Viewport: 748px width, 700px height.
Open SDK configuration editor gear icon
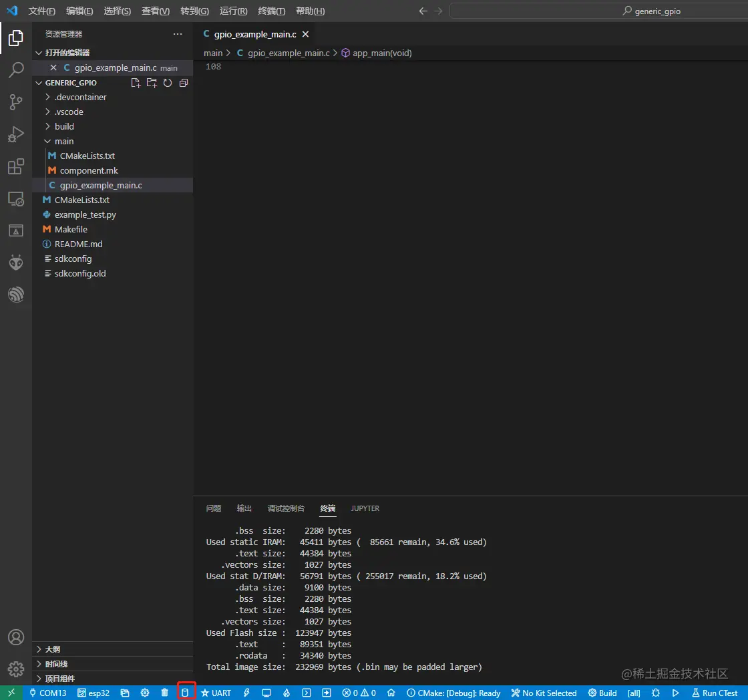tap(145, 693)
